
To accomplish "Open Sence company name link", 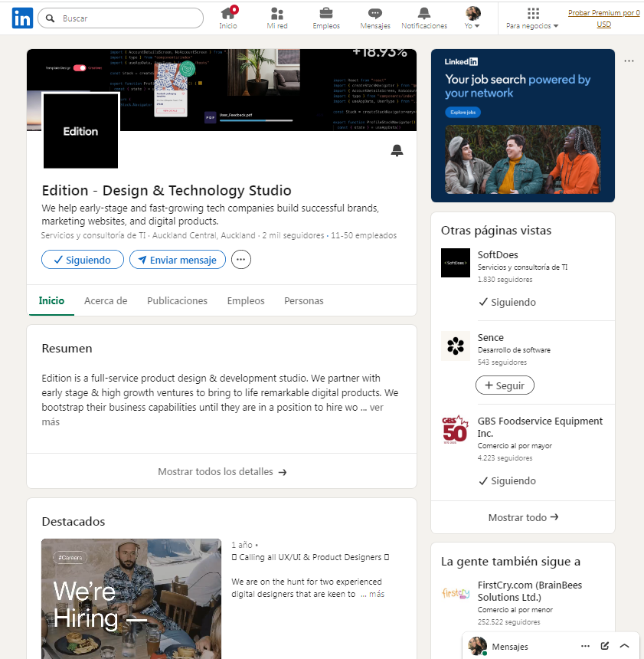I will tap(490, 337).
